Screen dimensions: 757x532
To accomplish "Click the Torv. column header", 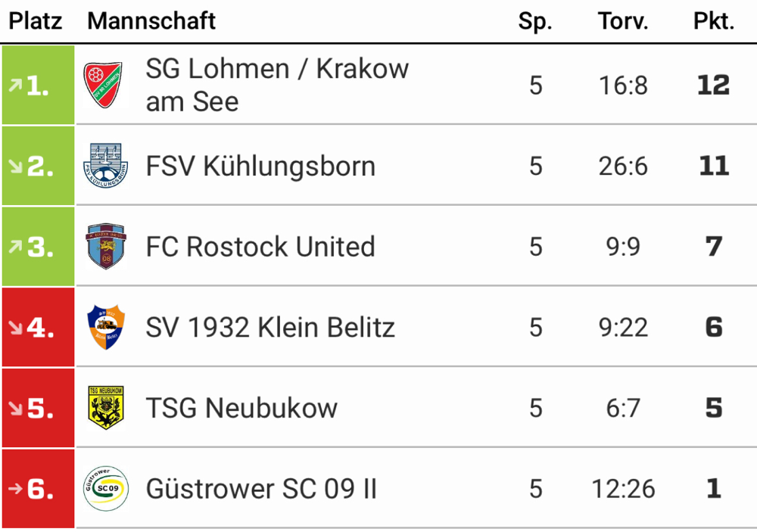I will pyautogui.click(x=623, y=21).
